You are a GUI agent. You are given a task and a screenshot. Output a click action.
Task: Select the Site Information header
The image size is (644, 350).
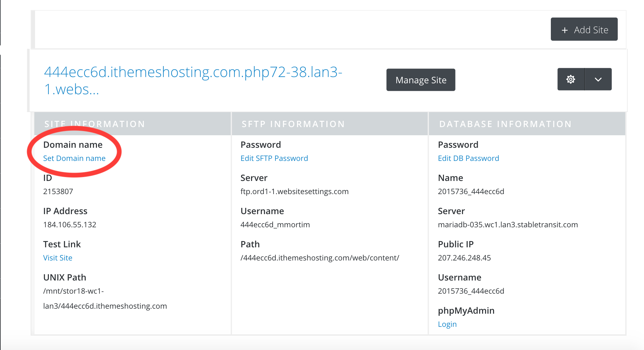[x=95, y=124]
